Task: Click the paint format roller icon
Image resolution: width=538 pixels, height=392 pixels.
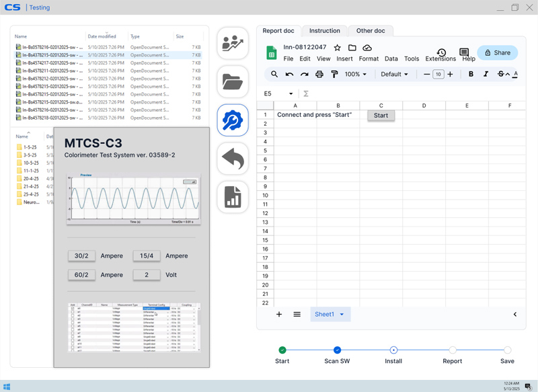Action: click(x=334, y=75)
